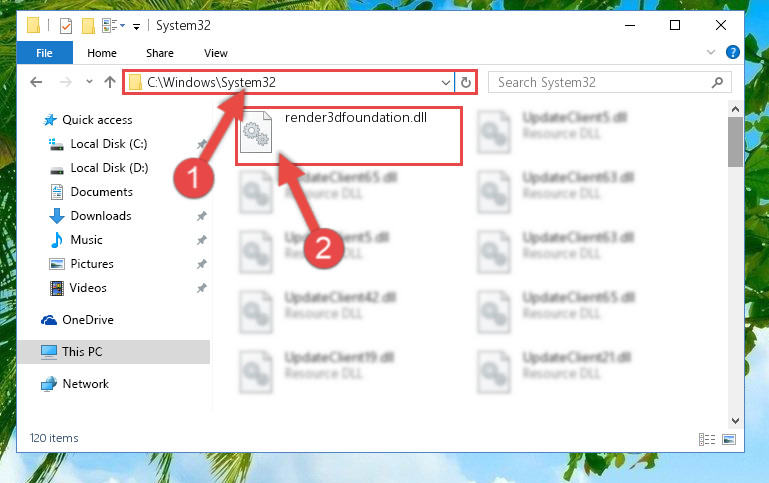Click the search magnifier icon
Screen dimensions: 769x483
[718, 82]
